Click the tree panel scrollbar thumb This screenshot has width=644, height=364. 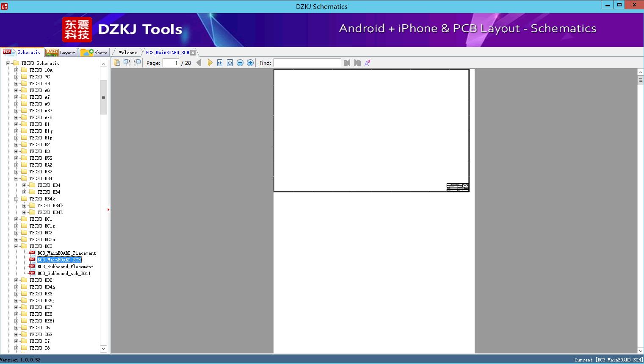[103, 97]
